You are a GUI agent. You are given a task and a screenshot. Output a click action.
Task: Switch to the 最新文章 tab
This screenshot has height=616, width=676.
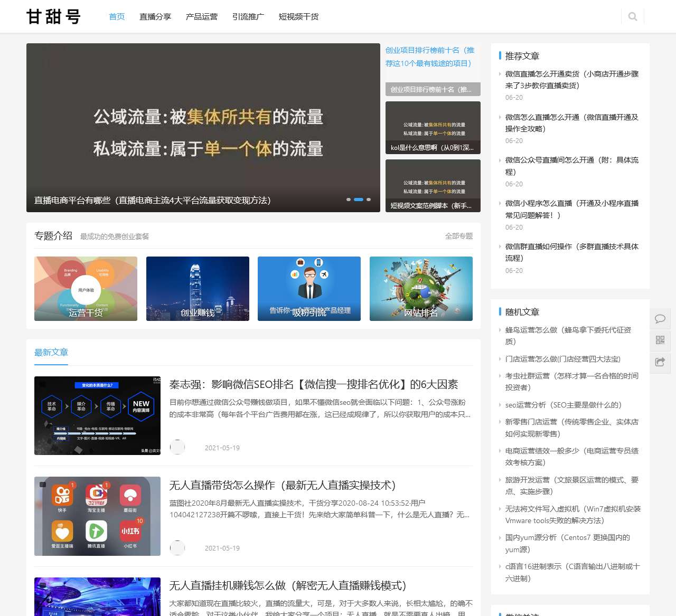click(51, 352)
